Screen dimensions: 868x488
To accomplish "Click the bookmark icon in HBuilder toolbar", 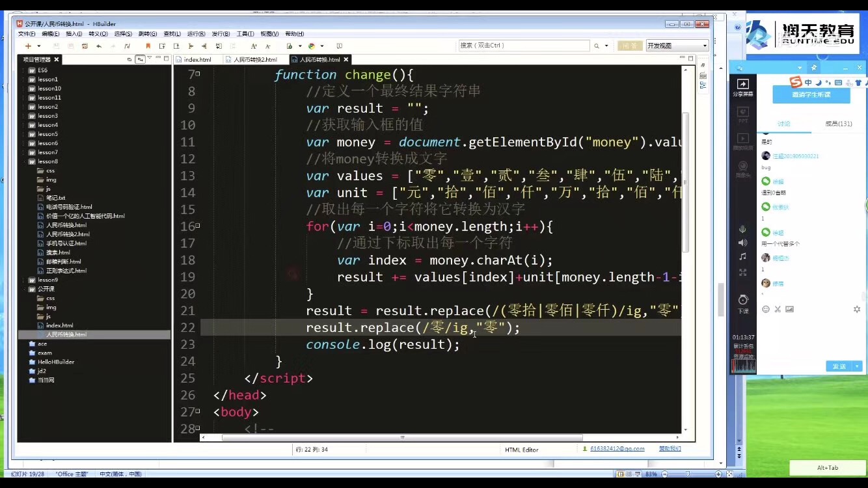I will click(148, 46).
